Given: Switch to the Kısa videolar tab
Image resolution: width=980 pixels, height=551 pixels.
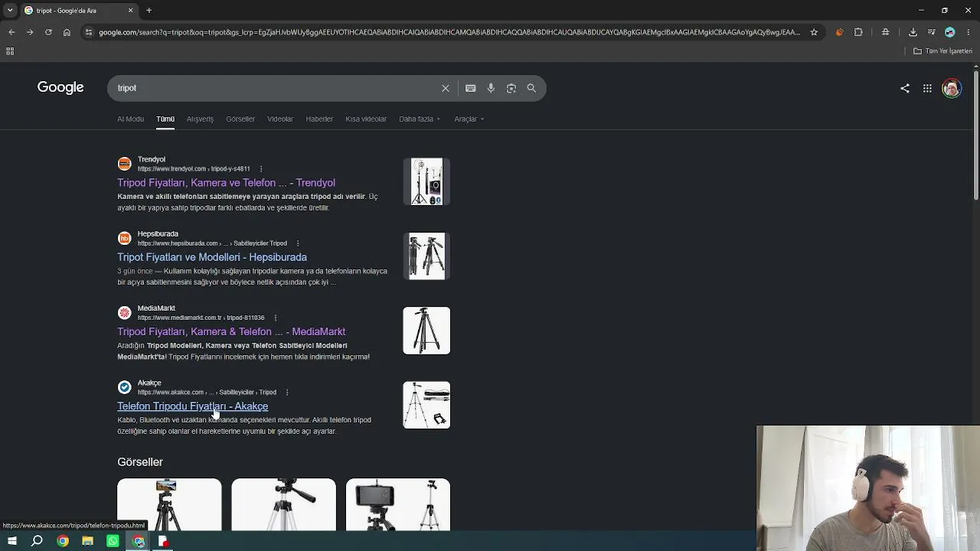Looking at the screenshot, I should pyautogui.click(x=366, y=119).
